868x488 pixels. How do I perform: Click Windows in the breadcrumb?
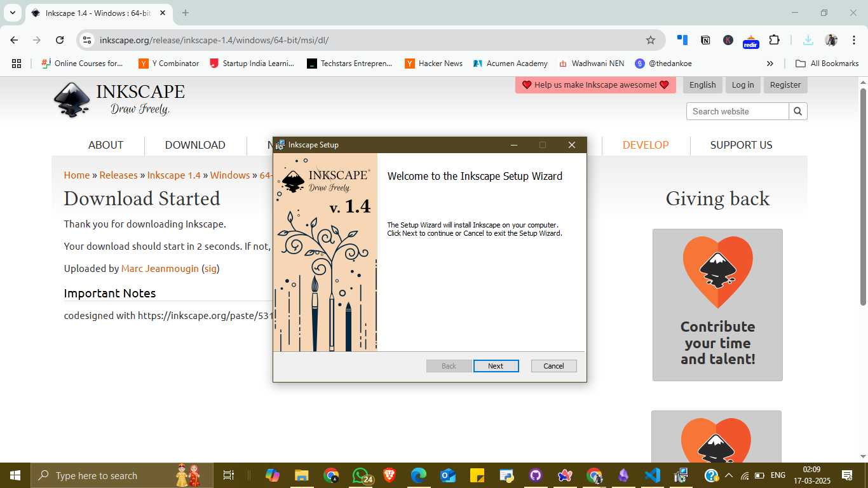click(230, 175)
